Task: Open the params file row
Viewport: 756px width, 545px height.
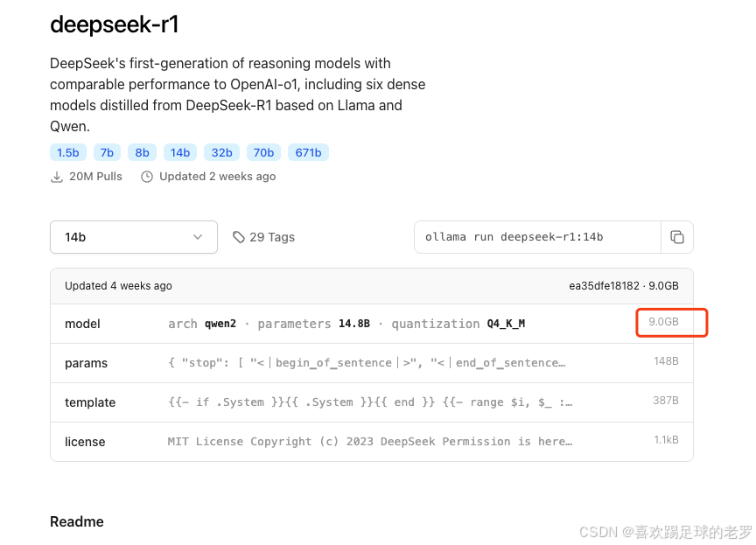Action: click(x=372, y=363)
